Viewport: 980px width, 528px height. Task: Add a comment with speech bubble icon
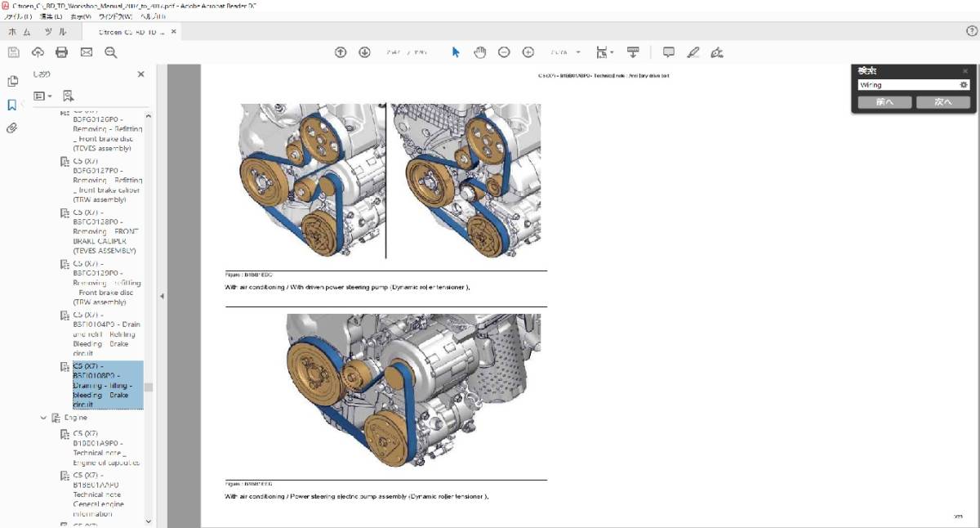click(669, 52)
